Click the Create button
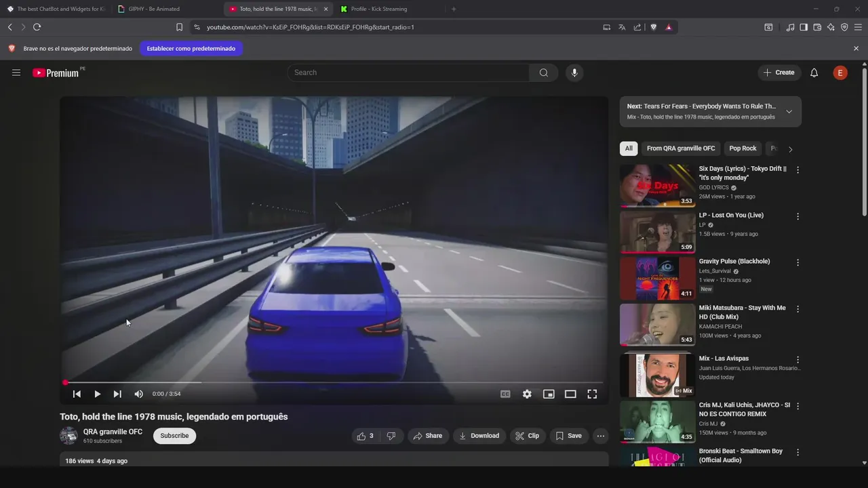The width and height of the screenshot is (868, 488). [779, 73]
